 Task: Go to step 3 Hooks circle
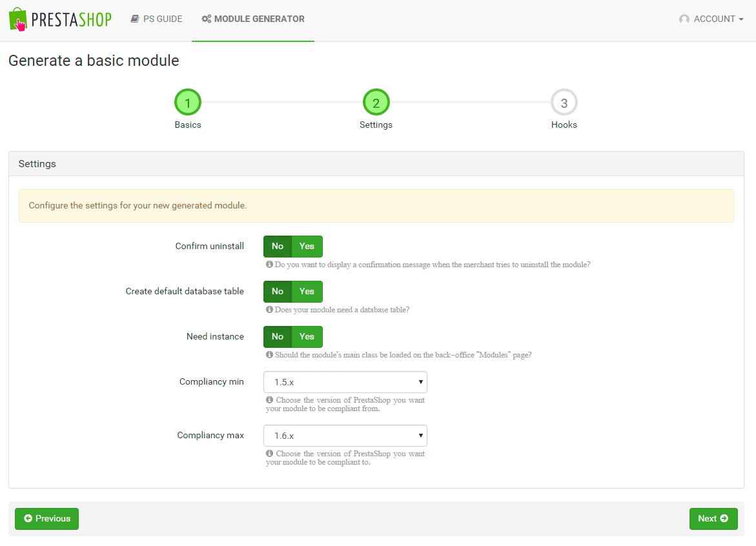564,102
